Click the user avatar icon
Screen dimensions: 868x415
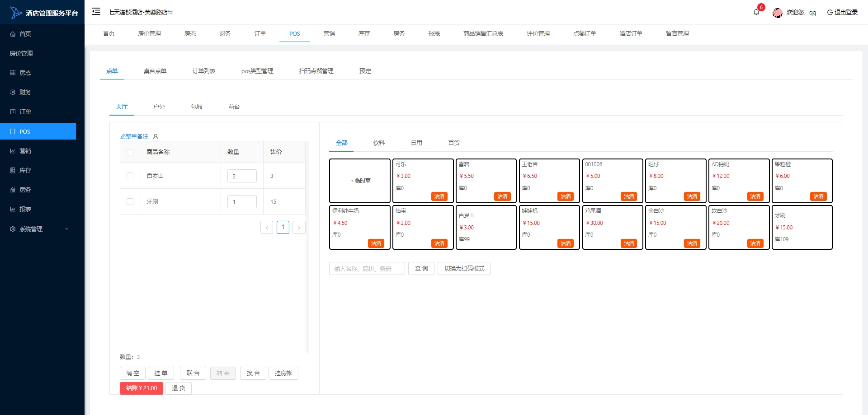click(x=777, y=13)
